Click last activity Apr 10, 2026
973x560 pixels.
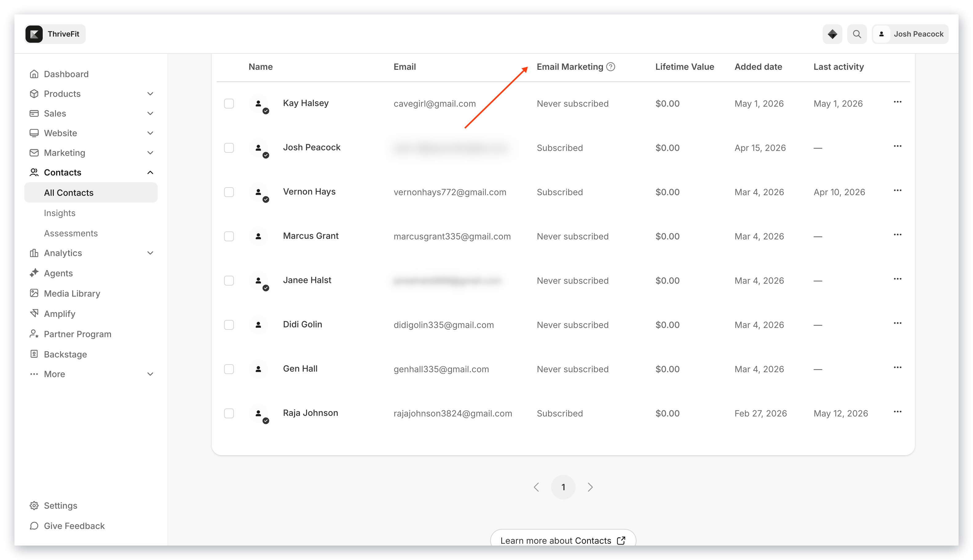(839, 192)
